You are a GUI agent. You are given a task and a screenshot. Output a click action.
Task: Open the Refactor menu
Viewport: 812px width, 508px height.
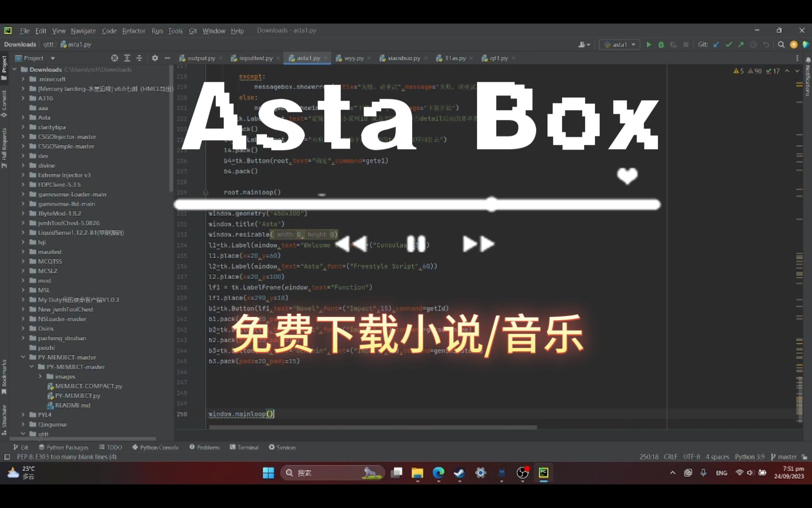coord(134,31)
